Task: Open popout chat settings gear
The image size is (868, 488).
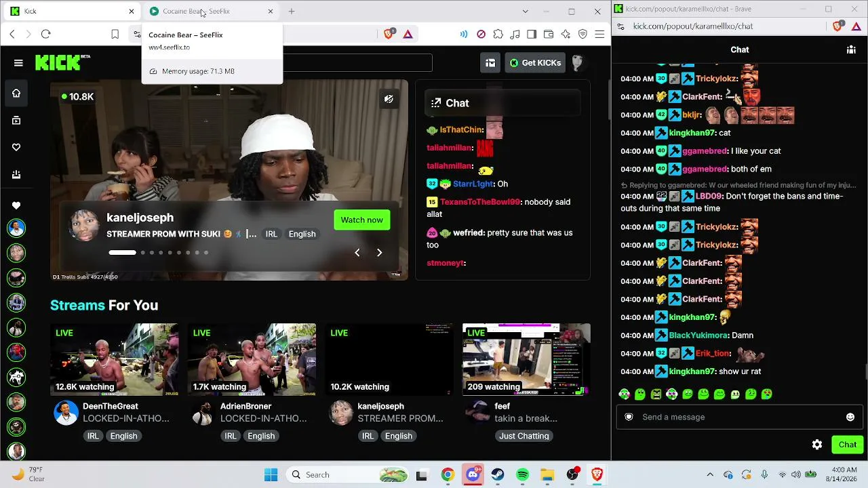Action: (817, 445)
